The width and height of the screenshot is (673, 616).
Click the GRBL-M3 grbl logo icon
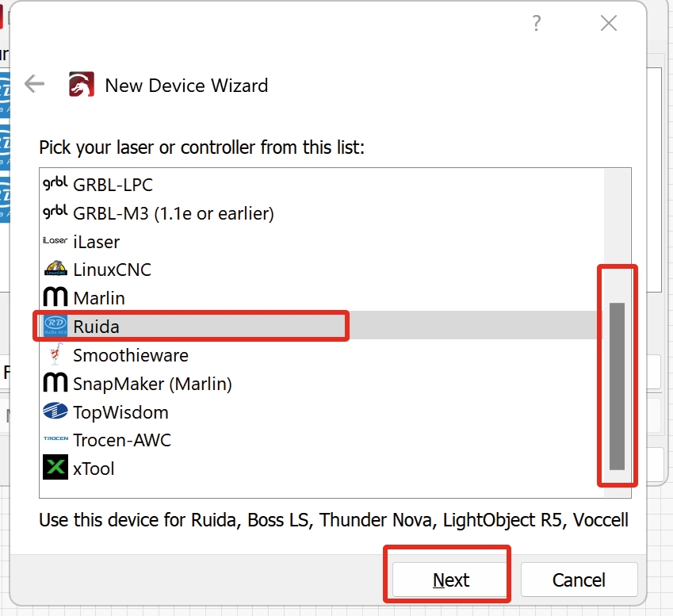tap(55, 212)
